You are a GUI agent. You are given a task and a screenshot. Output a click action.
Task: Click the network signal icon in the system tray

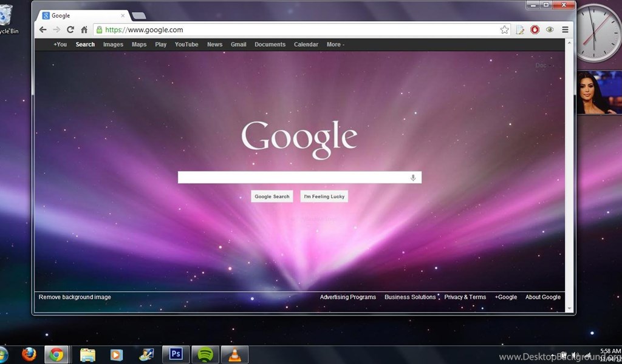587,356
